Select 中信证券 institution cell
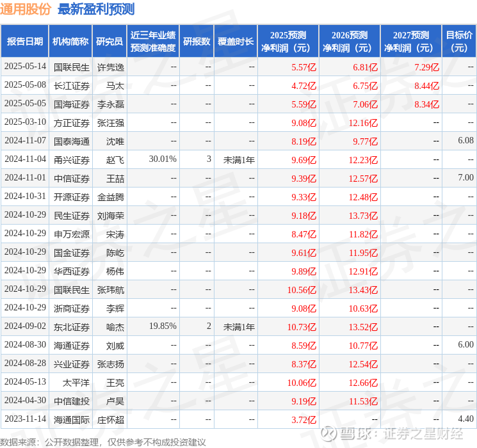This screenshot has height=448, width=477. pyautogui.click(x=72, y=179)
